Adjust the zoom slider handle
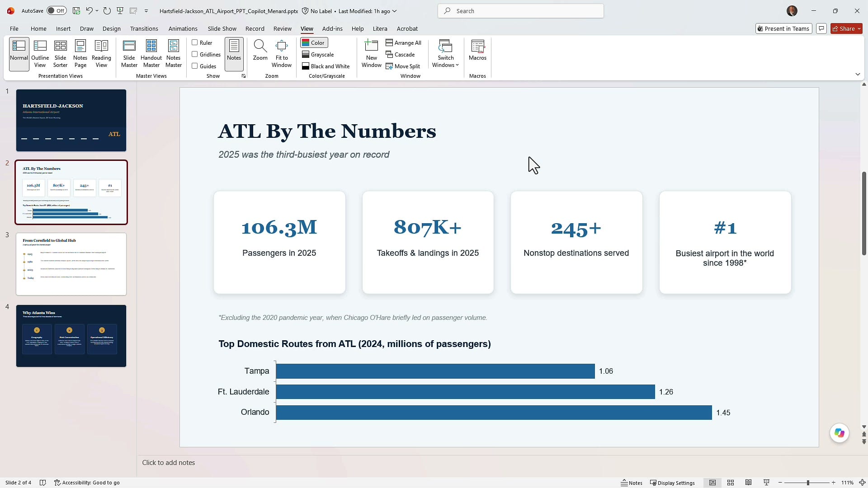The image size is (868, 488). [x=808, y=483]
